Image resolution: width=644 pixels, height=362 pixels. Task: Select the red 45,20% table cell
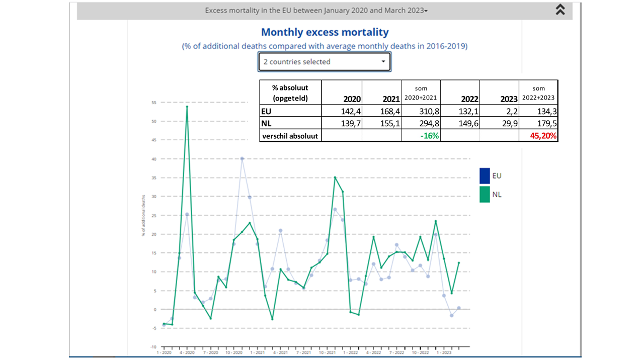pyautogui.click(x=538, y=136)
